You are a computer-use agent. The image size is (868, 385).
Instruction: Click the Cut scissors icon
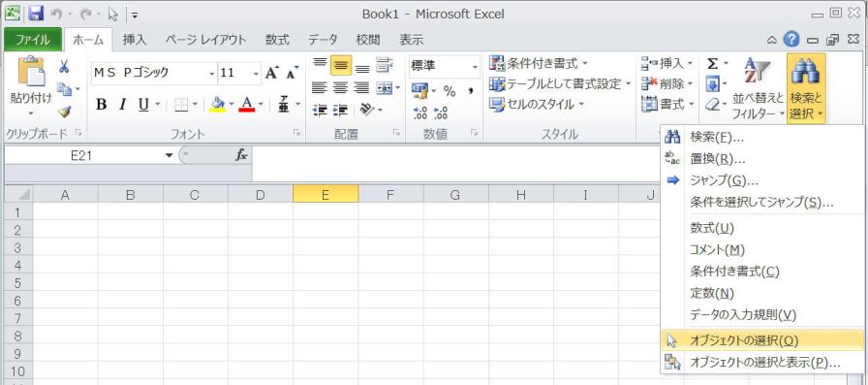click(x=64, y=67)
